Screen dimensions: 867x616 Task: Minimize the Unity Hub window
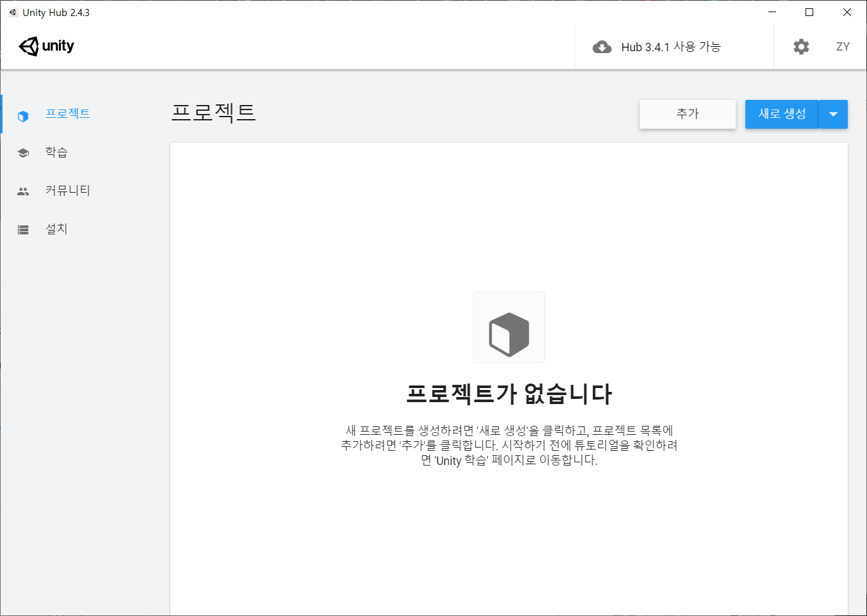pyautogui.click(x=772, y=12)
